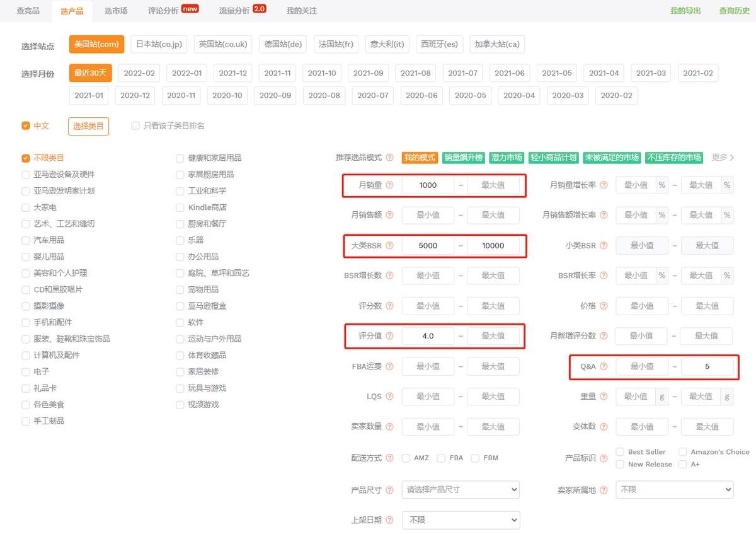Click the question mark beside 大类BSR
Viewport: 756px width, 534px height.
tap(391, 245)
